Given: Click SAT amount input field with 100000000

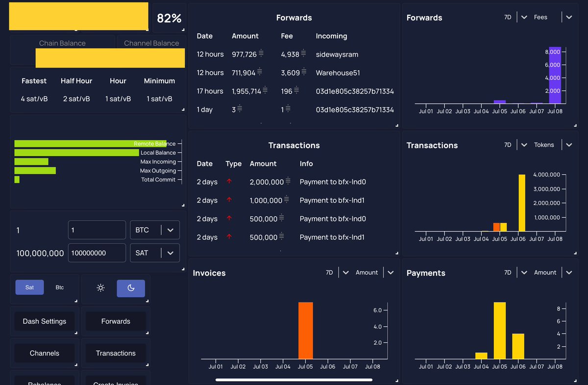Looking at the screenshot, I should coord(97,253).
